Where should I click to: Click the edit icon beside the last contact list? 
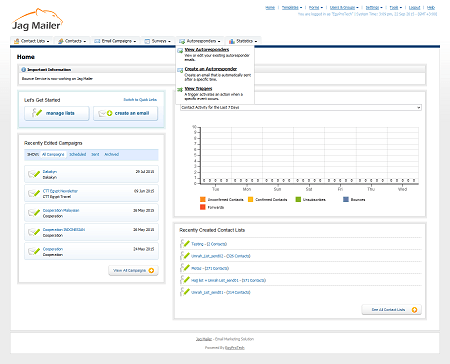185,292
